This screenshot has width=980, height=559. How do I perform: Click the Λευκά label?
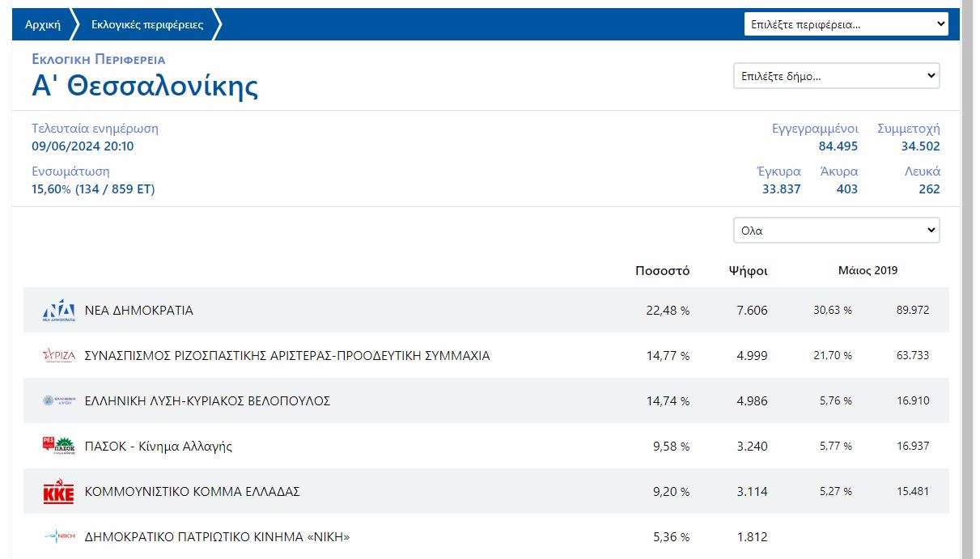(x=923, y=171)
